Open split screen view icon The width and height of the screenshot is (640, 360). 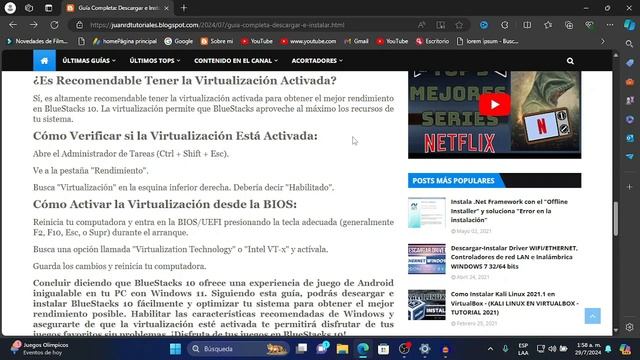527,25
